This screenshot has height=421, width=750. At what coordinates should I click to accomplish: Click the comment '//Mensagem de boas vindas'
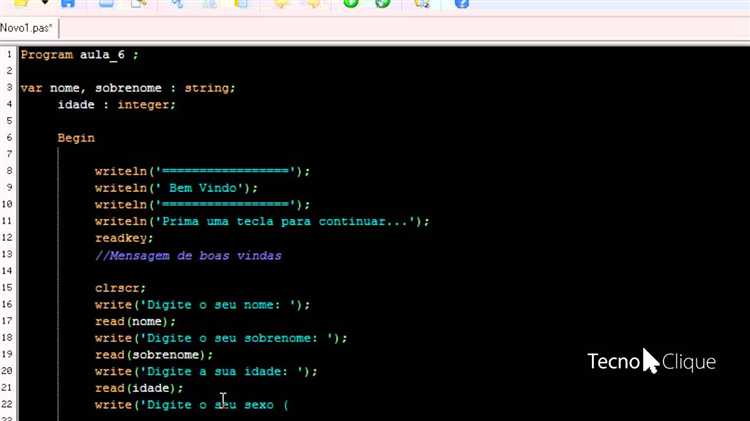pyautogui.click(x=188, y=255)
